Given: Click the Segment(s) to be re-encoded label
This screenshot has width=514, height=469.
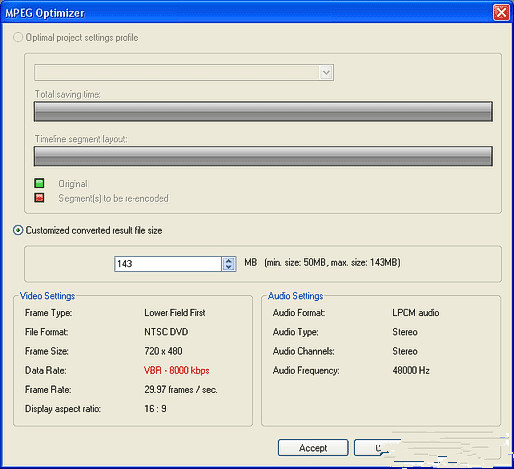Looking at the screenshot, I should coord(113,198).
